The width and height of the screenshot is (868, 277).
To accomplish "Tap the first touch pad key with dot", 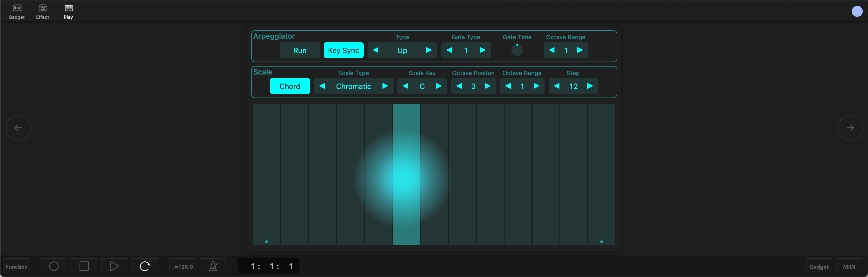I will 267,174.
